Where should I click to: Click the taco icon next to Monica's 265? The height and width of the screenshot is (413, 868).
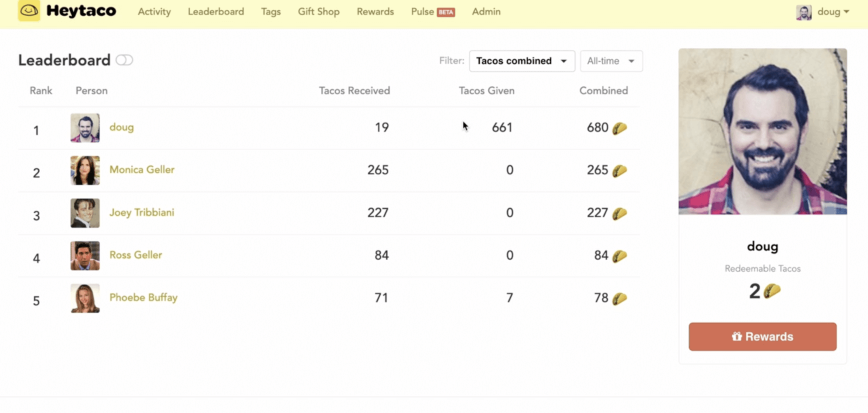point(619,171)
